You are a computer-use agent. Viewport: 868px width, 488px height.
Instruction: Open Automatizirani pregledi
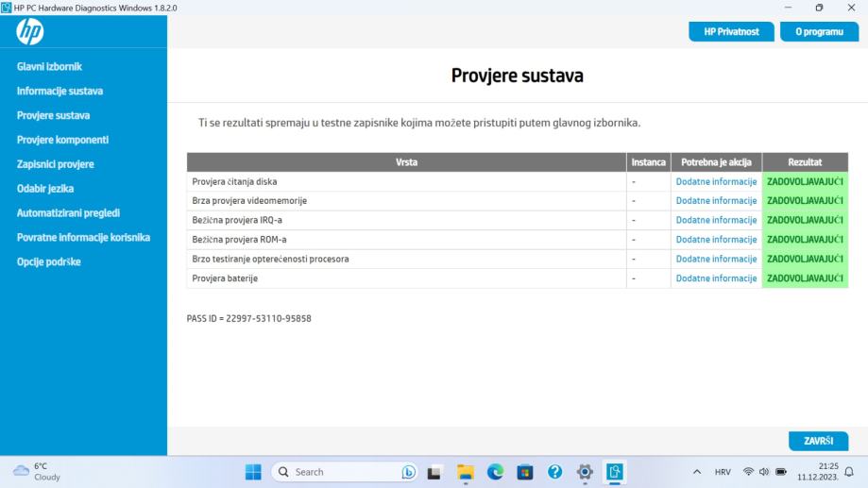pyautogui.click(x=68, y=212)
